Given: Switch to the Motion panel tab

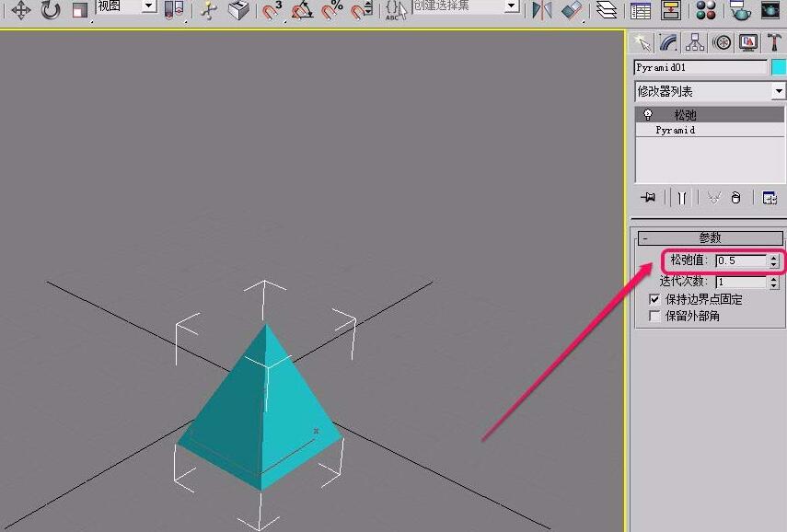Looking at the screenshot, I should pyautogui.click(x=722, y=42).
